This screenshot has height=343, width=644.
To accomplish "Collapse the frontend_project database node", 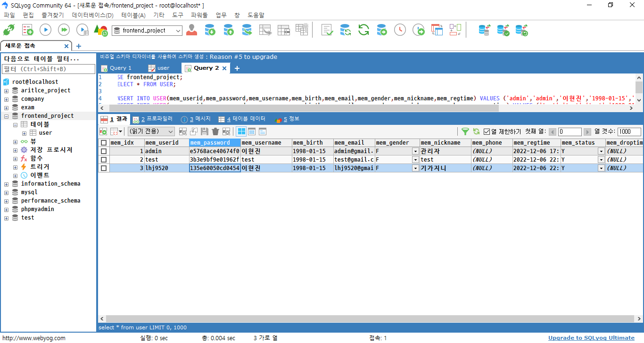I will pyautogui.click(x=7, y=116).
